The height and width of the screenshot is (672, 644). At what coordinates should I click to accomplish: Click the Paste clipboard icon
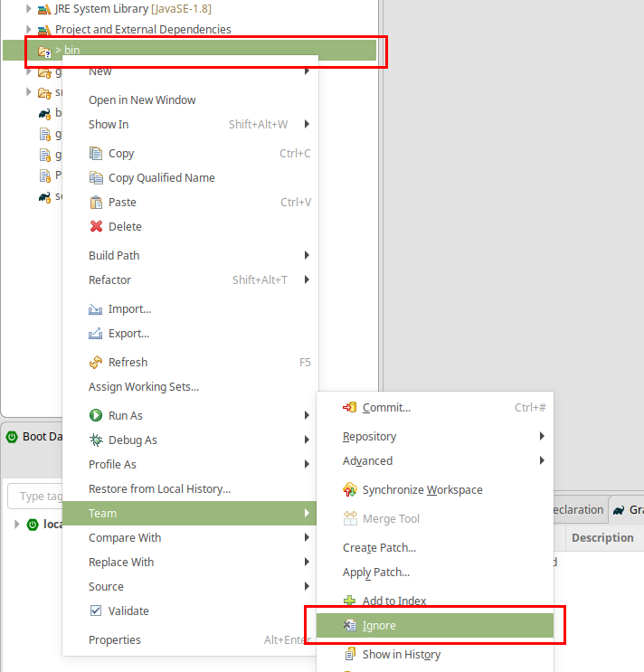pos(96,203)
